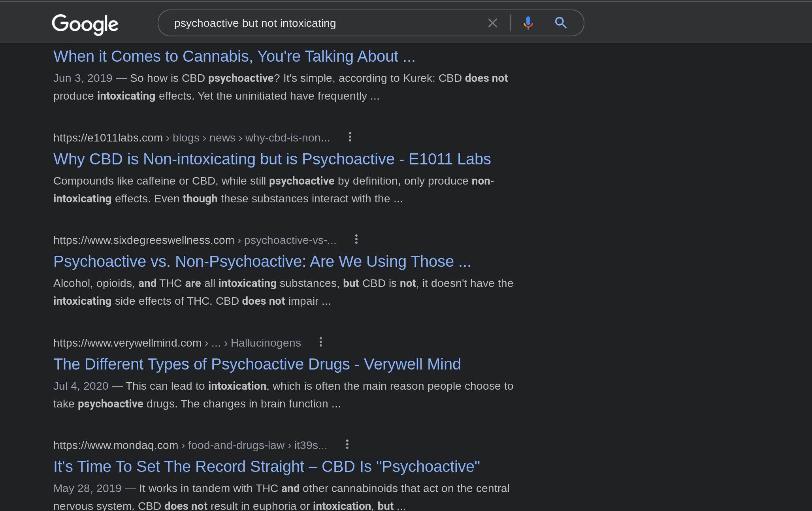Open options menu for e1011labs.com result
The width and height of the screenshot is (812, 511).
point(350,137)
